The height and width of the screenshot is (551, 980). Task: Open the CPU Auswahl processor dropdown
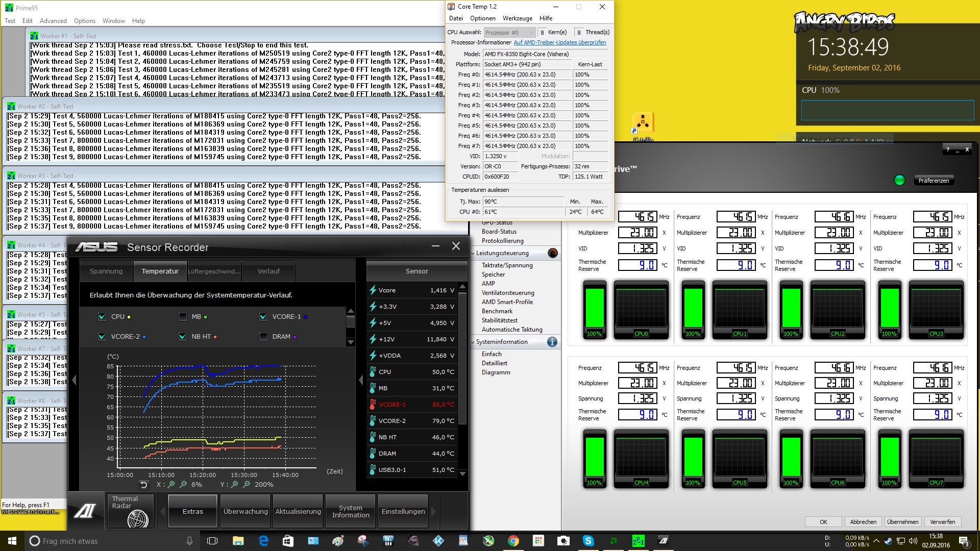[x=509, y=32]
